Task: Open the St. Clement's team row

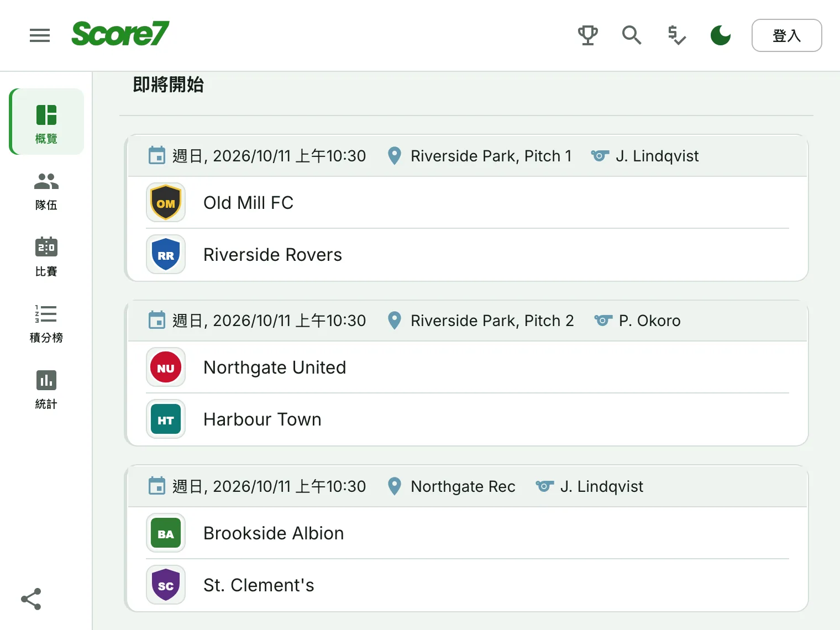Action: click(x=468, y=585)
